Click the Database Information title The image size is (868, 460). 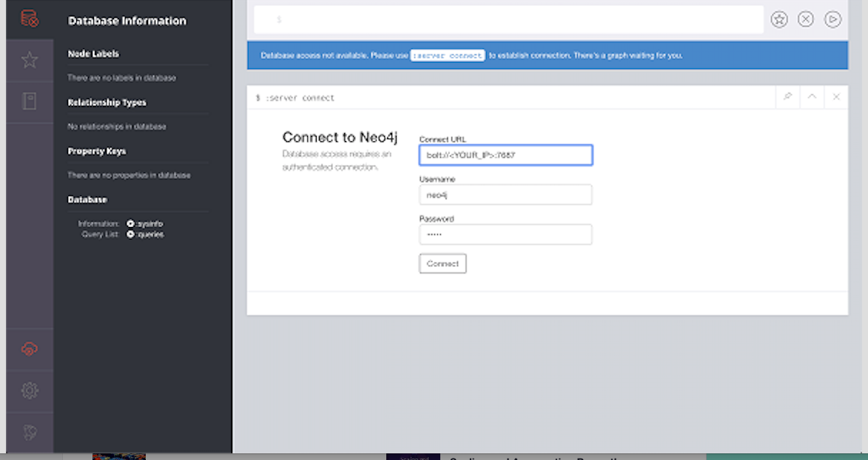[x=127, y=21]
